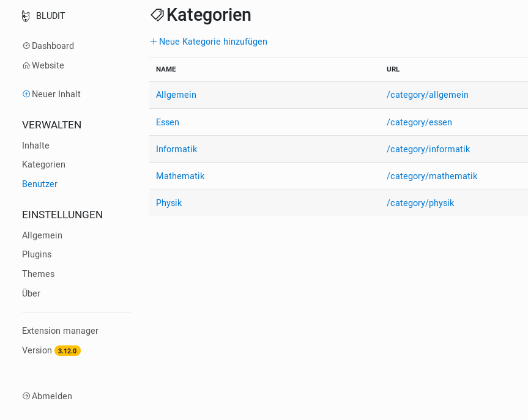Open Plugins settings

click(x=37, y=254)
